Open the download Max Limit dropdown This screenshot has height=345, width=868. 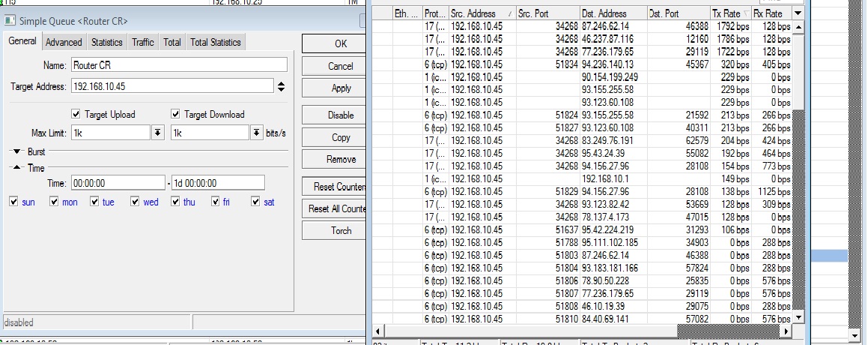point(257,133)
